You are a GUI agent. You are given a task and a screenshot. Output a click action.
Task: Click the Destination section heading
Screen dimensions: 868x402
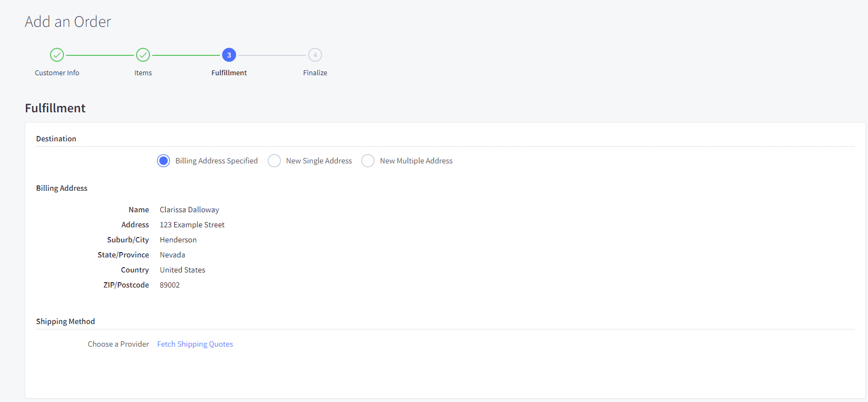pos(56,139)
